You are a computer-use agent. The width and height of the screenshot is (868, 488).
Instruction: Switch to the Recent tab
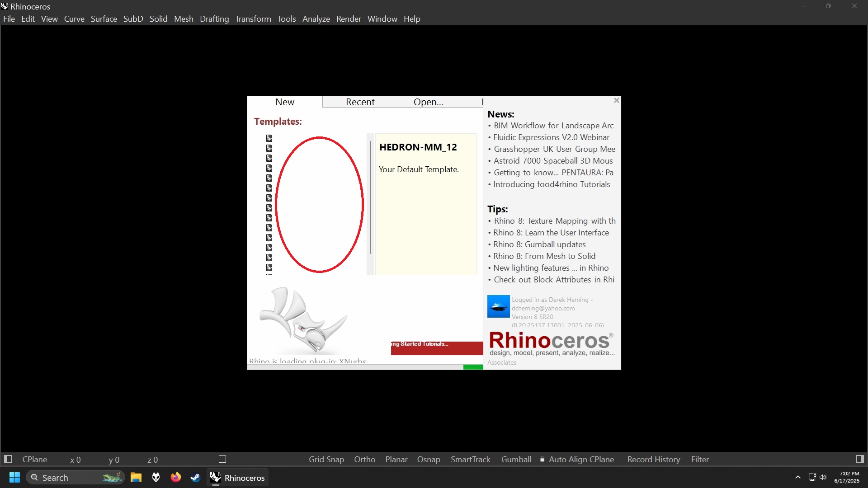point(360,102)
